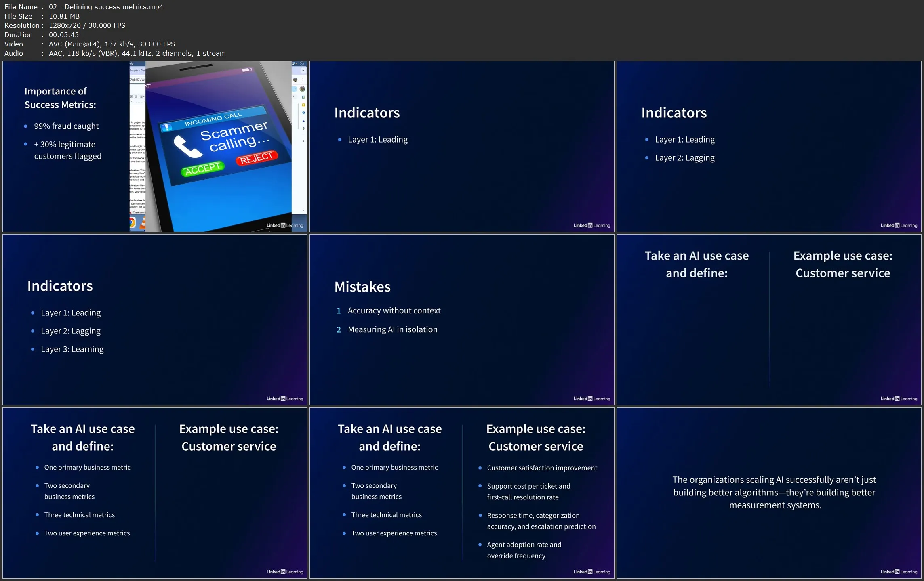Expand the tab search chevron dropdown

pos(303,70)
